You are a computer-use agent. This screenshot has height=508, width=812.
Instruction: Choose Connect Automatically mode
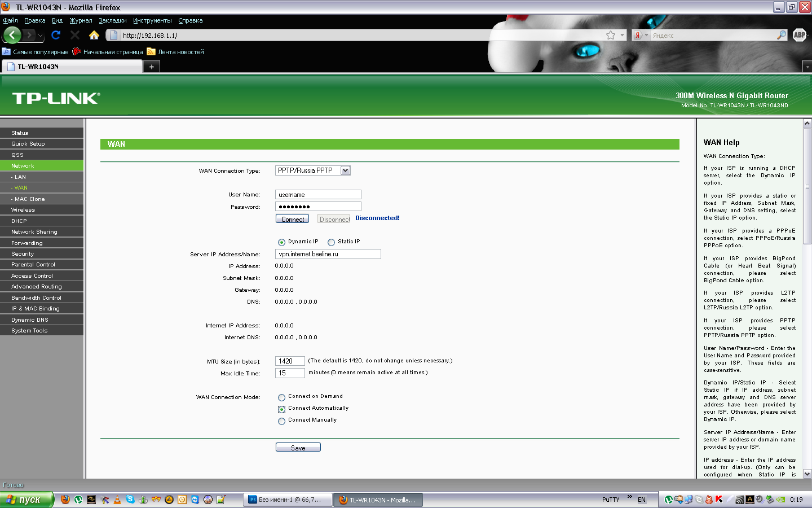[x=281, y=409]
